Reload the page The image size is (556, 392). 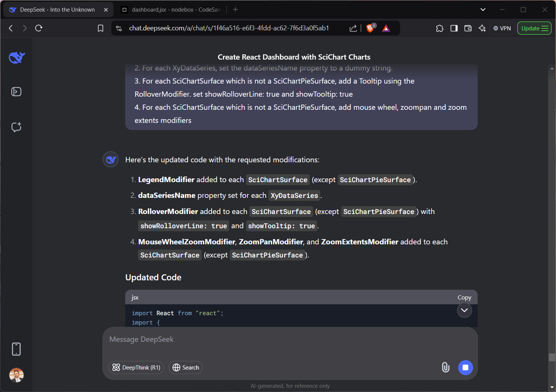click(39, 28)
